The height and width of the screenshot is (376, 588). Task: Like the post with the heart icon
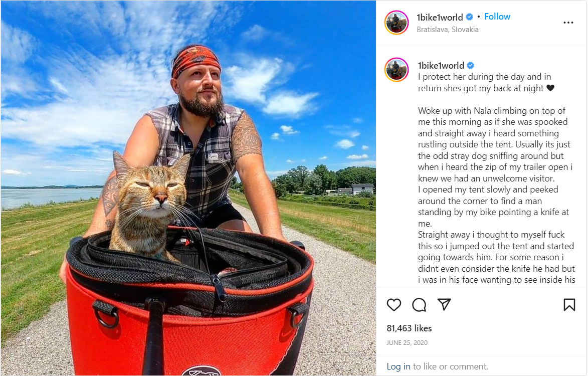tap(394, 305)
